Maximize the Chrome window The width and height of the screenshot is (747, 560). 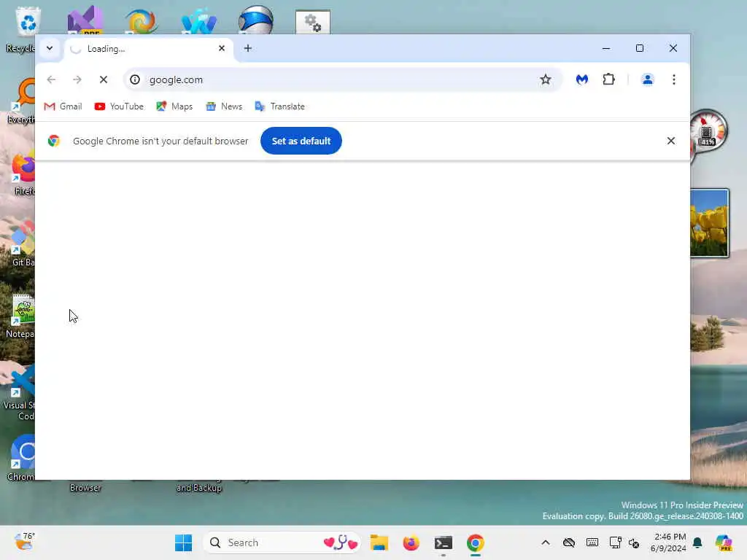click(639, 48)
